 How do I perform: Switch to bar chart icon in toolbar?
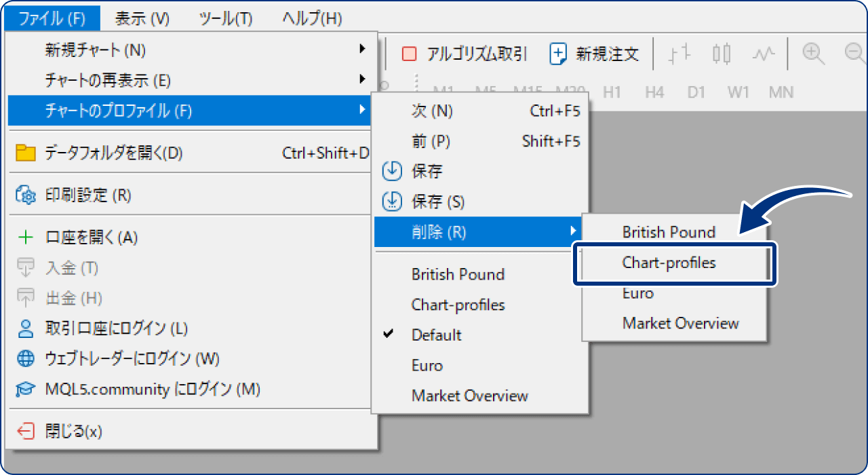coord(679,54)
